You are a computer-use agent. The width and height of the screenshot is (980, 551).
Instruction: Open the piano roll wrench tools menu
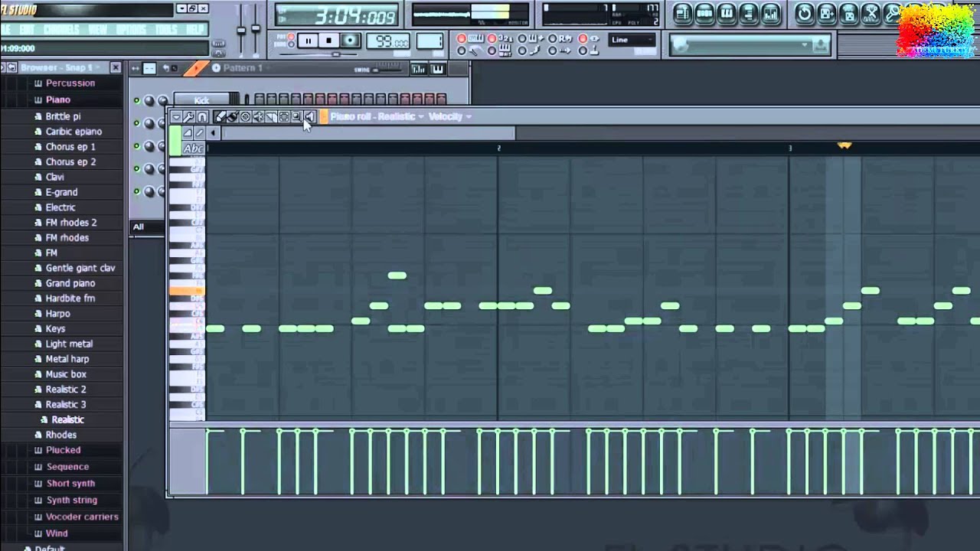pos(188,117)
